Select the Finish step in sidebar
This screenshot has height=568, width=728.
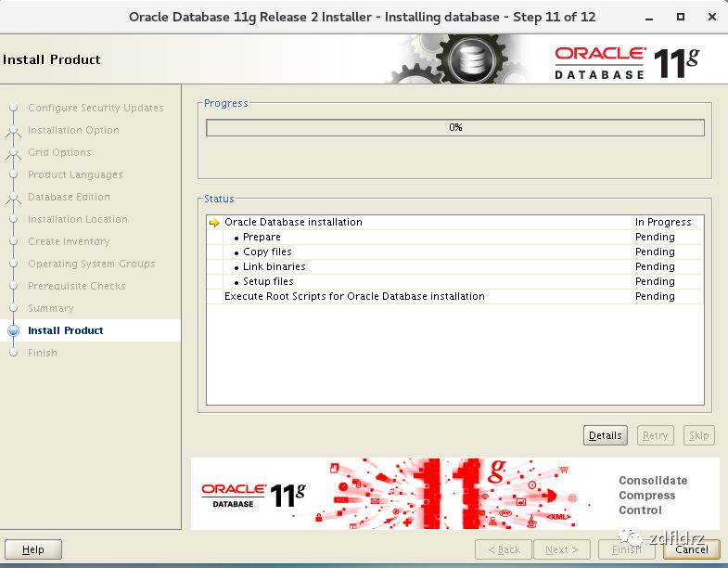click(43, 354)
